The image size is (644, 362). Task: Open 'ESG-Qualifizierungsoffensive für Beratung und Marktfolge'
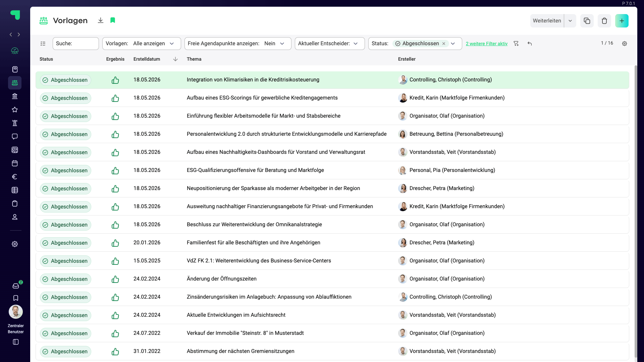332,170
